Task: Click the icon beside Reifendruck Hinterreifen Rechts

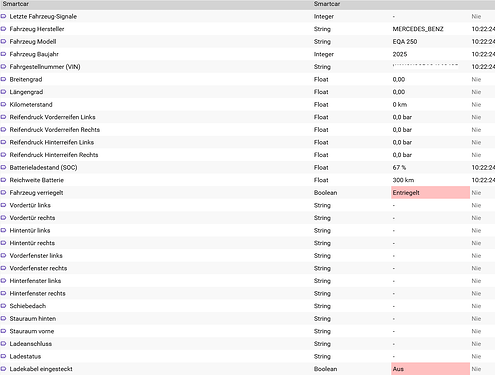Action: pyautogui.click(x=3, y=155)
